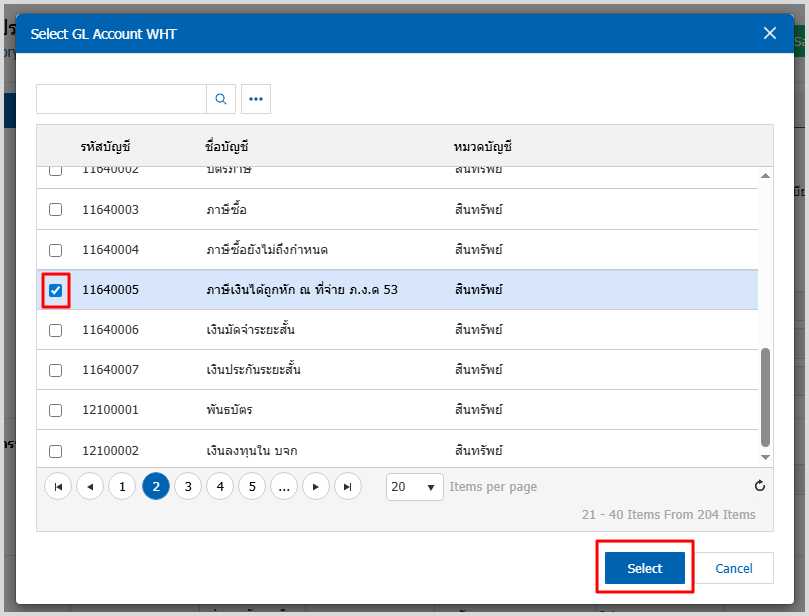Focus the account search text field

coord(121,99)
